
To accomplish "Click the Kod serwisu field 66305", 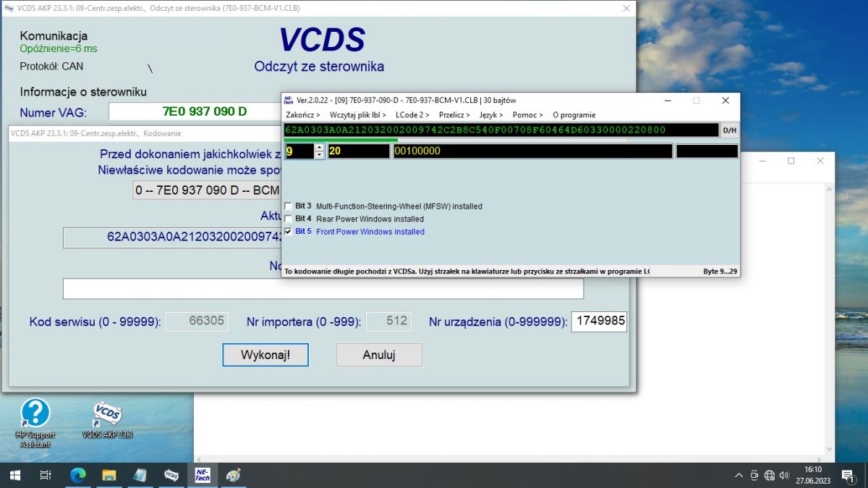I will [197, 321].
